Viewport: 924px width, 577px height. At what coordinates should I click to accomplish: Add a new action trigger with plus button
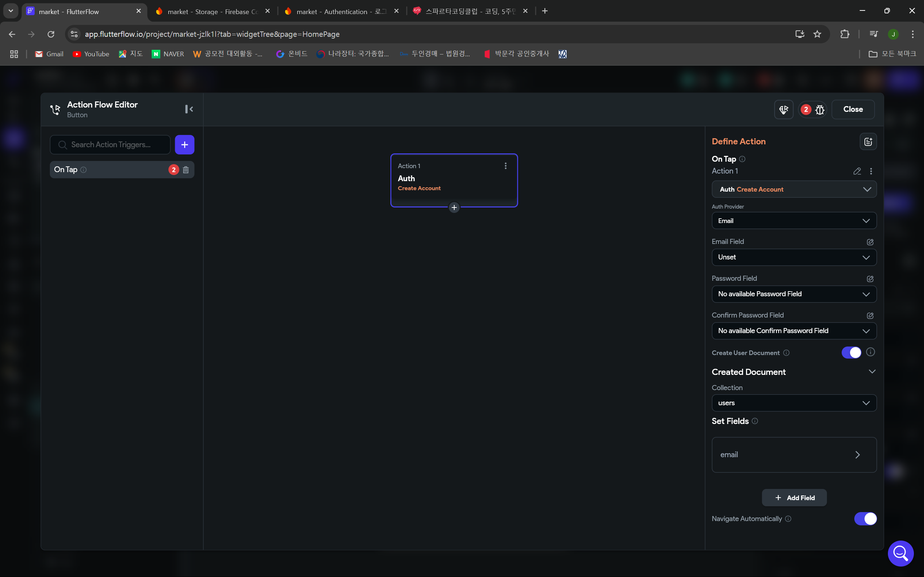pyautogui.click(x=185, y=145)
